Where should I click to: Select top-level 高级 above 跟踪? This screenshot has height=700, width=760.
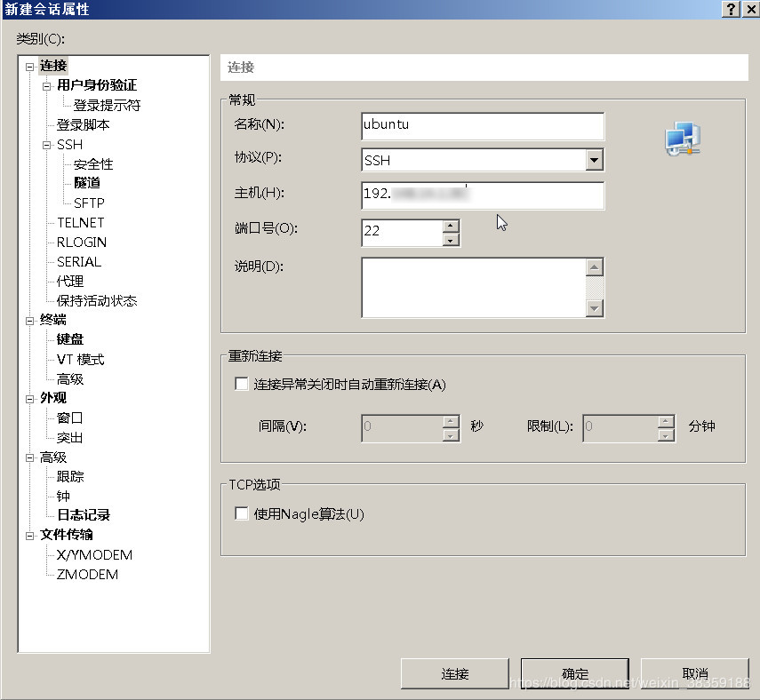(53, 457)
